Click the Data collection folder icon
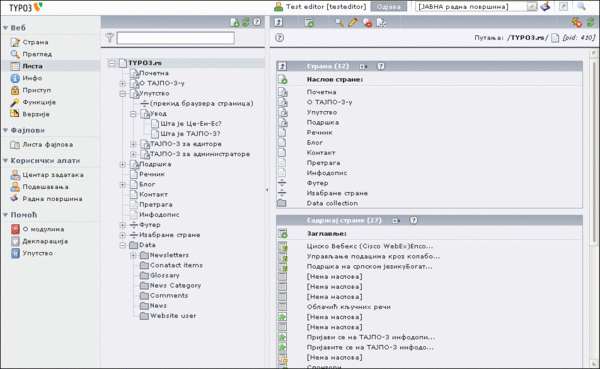This screenshot has width=600, height=369. (x=282, y=203)
